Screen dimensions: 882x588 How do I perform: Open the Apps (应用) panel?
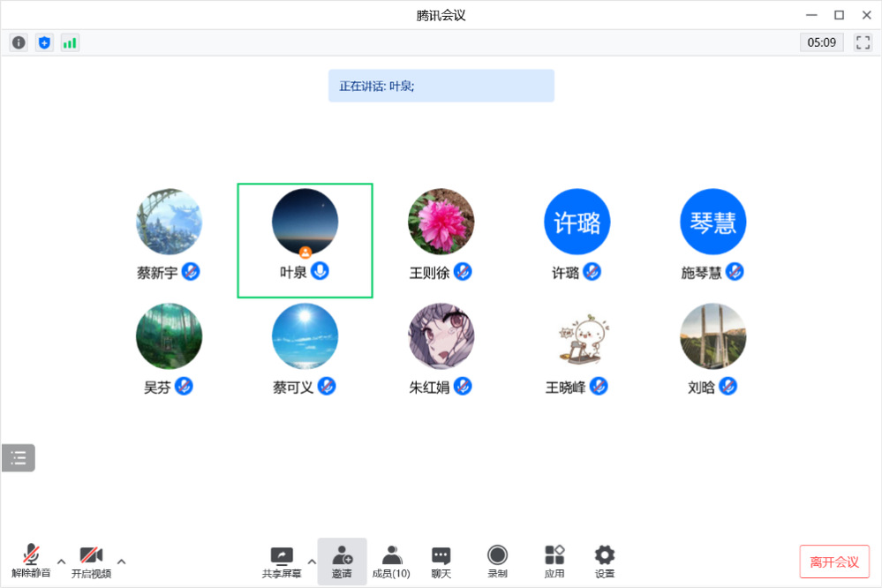tap(554, 562)
